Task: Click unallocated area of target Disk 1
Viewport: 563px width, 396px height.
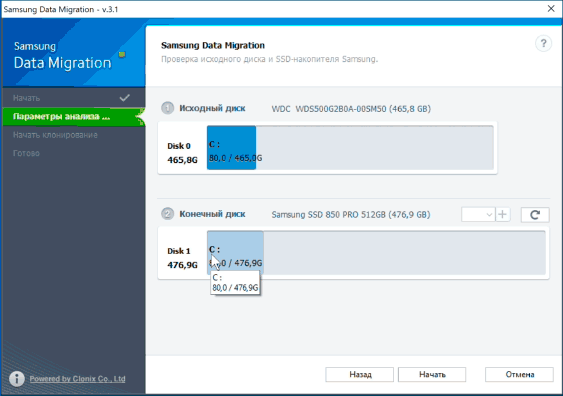Action: point(405,253)
